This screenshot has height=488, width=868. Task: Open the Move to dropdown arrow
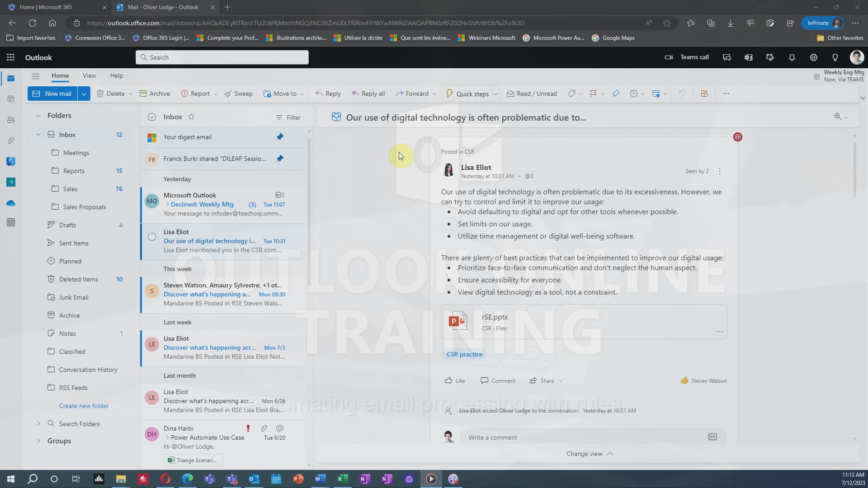(302, 94)
